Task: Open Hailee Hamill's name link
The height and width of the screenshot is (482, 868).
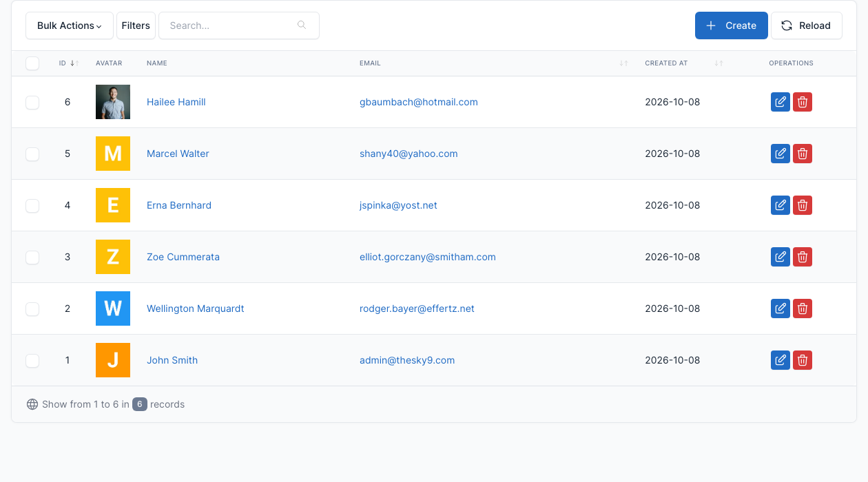Action: click(176, 102)
